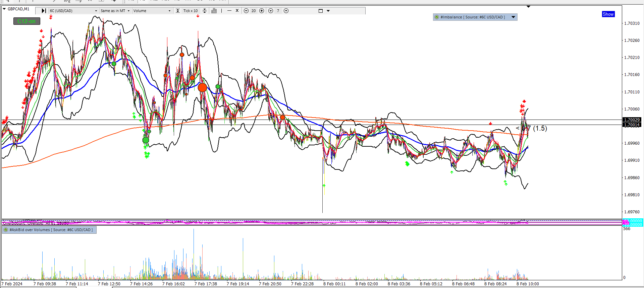
Task: Click the horizontal dash line icon
Action: point(229,11)
